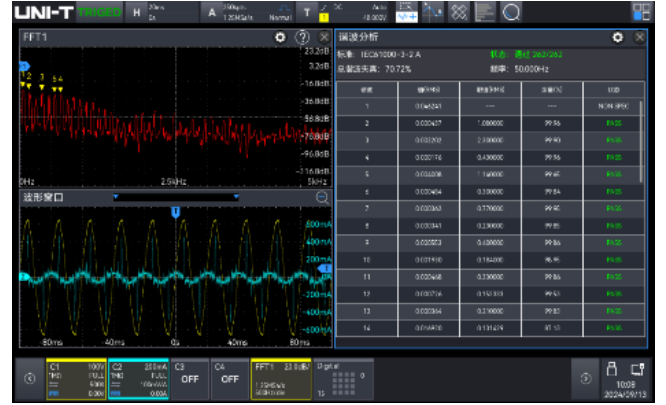Expand horizontal timebase H settings
Viewport: 666px width, 405px height.
162,12
